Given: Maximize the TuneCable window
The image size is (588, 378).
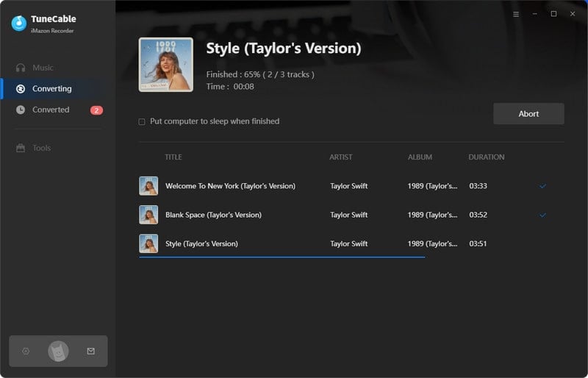Looking at the screenshot, I should tap(553, 14).
